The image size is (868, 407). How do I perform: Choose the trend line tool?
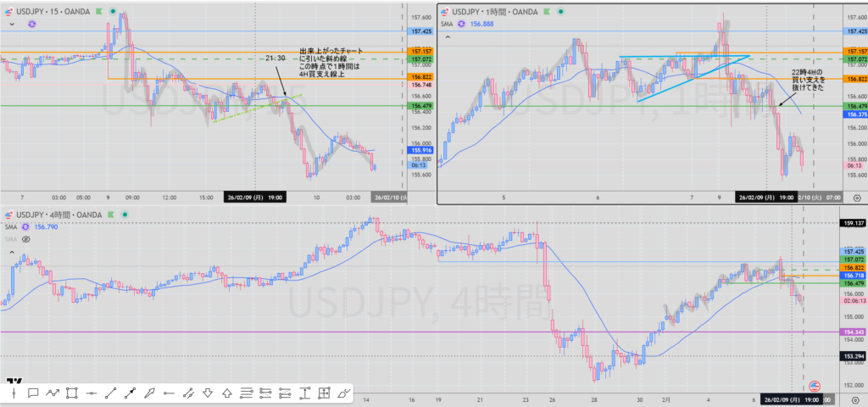111,393
